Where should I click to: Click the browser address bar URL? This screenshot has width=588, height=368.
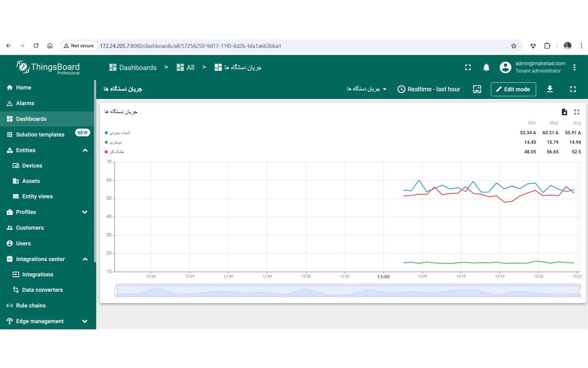click(x=191, y=46)
